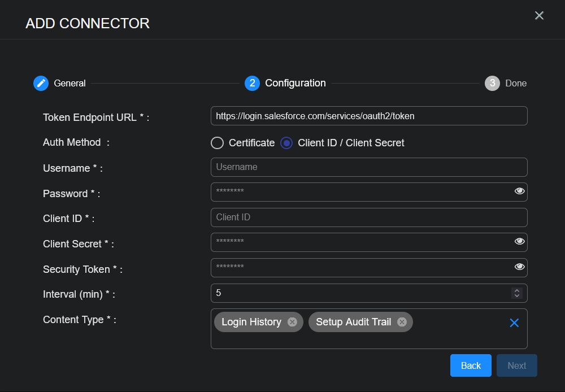Show the Password field value

point(519,191)
